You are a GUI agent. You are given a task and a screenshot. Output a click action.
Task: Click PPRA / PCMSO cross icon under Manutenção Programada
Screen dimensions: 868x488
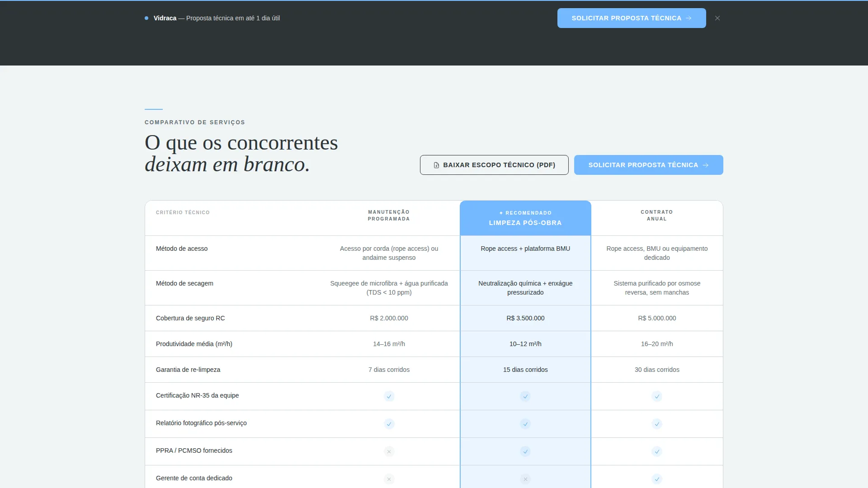click(x=389, y=451)
